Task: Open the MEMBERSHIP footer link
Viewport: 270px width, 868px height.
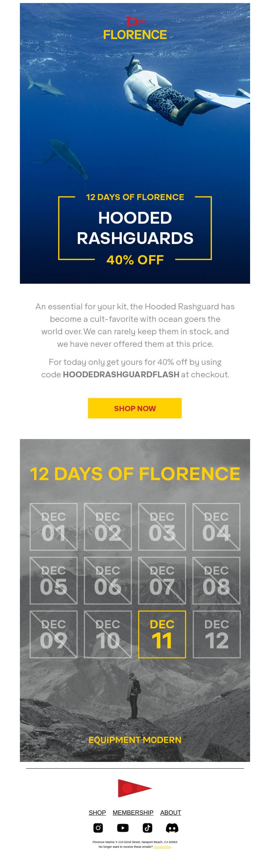Action: tap(133, 812)
